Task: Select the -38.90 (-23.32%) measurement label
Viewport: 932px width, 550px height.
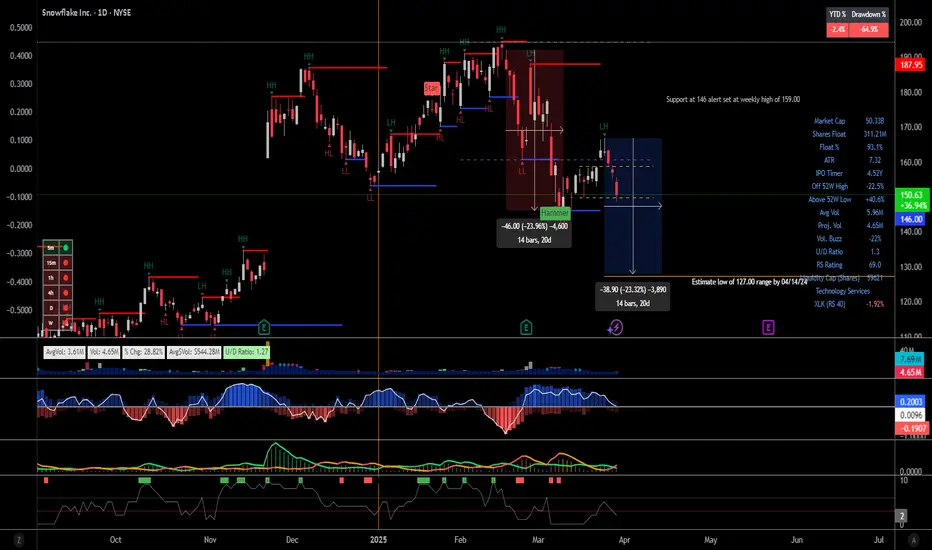Action: tap(632, 296)
